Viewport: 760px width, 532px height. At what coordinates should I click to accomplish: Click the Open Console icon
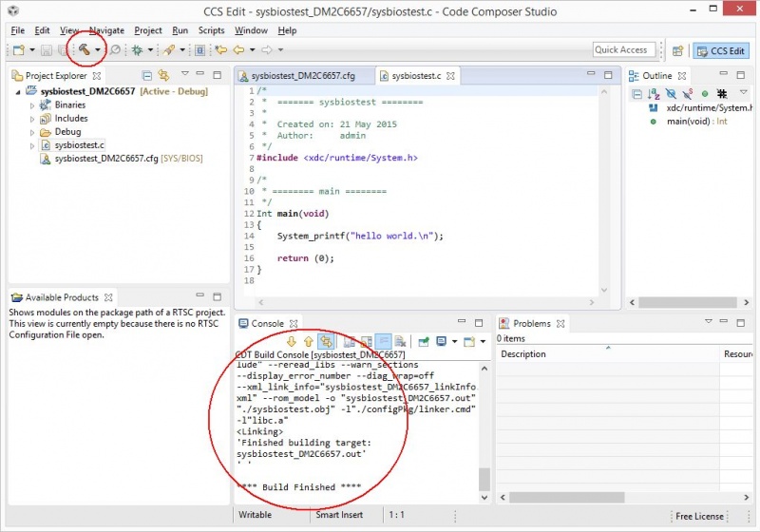(x=469, y=342)
